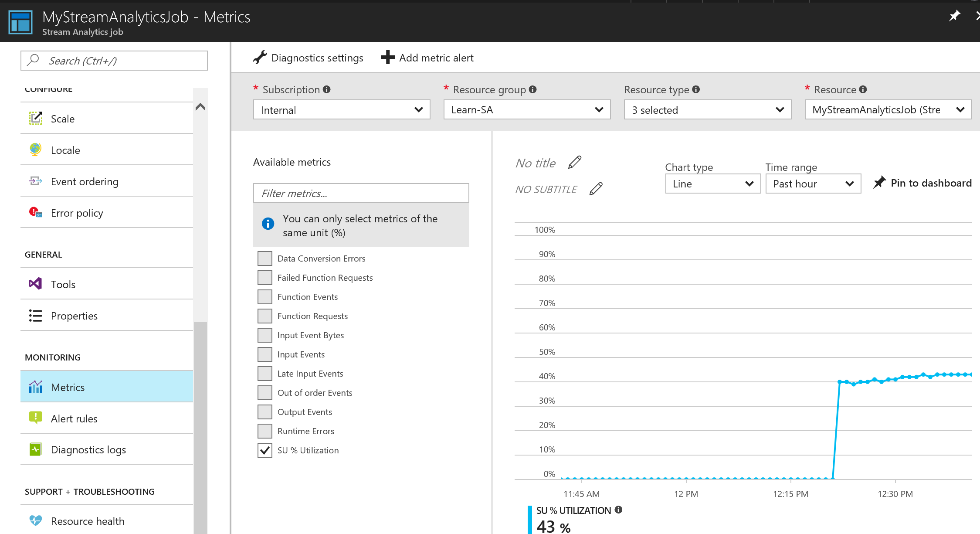Viewport: 980px width, 534px height.
Task: Click the Alert rules exclamation icon
Action: pyautogui.click(x=36, y=418)
